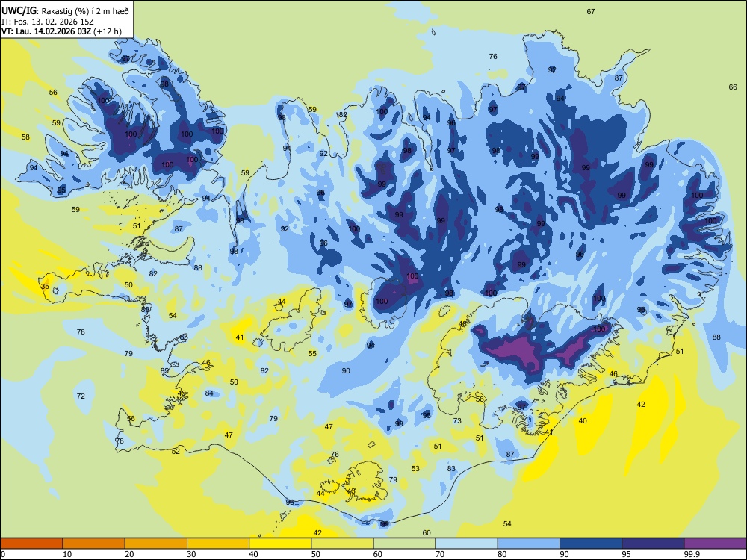Viewport: 747px width, 560px height.
Task: Click the humidity value '58' off Westfjords
Action: [25, 137]
